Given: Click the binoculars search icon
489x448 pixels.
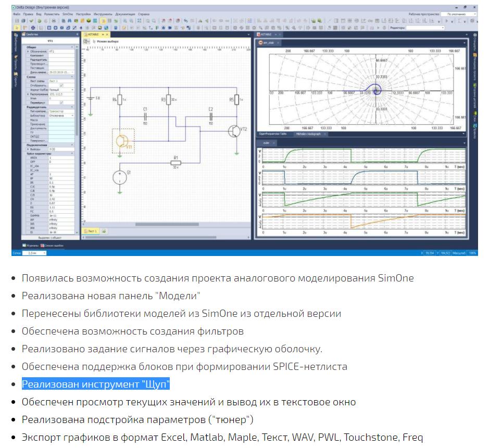Looking at the screenshot, I should (70, 21).
